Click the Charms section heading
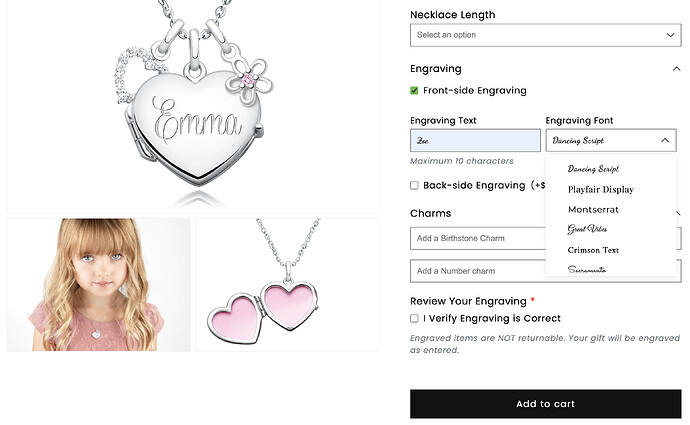 pyautogui.click(x=430, y=213)
